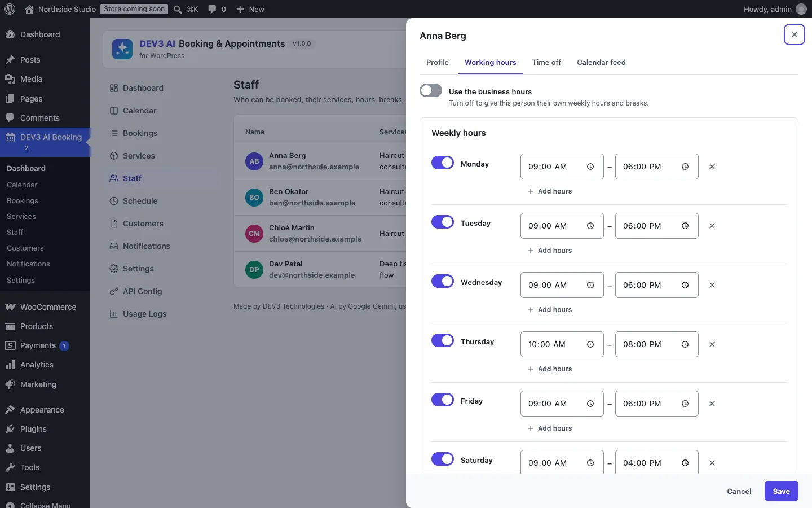Open the Calendar feed tab

click(601, 62)
